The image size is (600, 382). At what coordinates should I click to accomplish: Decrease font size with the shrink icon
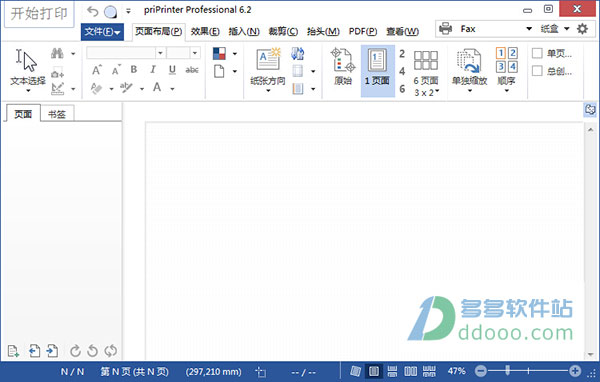tap(116, 70)
